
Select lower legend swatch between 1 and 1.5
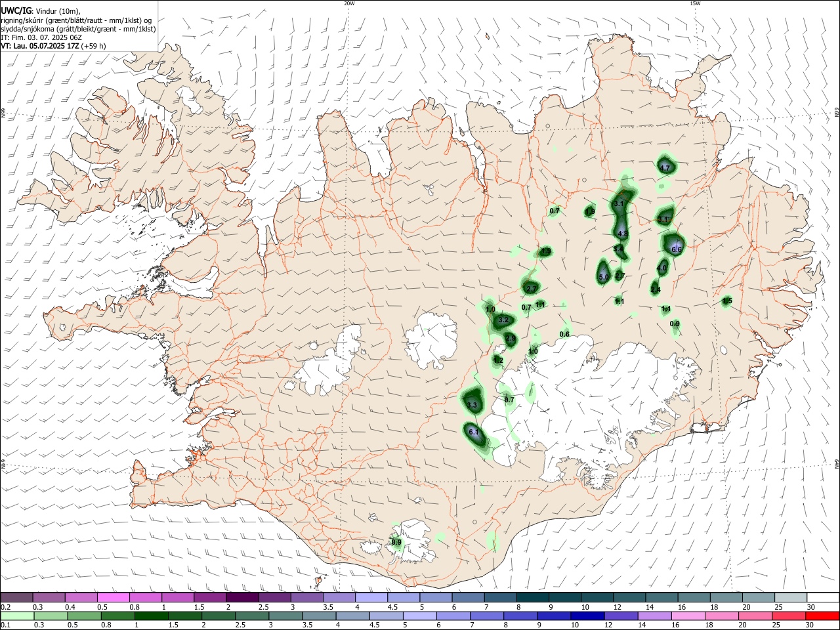tap(151, 616)
